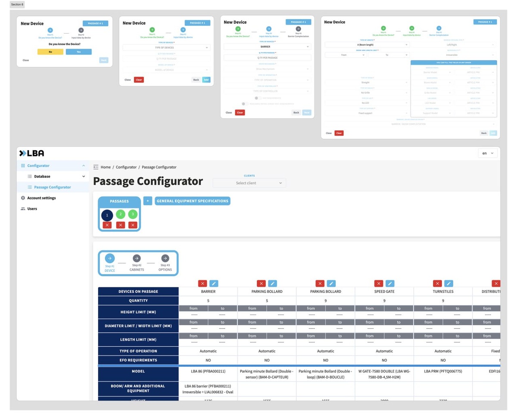This screenshot has width=517, height=420.
Task: Delete the SPEED GATE device column
Action: pyautogui.click(x=379, y=283)
